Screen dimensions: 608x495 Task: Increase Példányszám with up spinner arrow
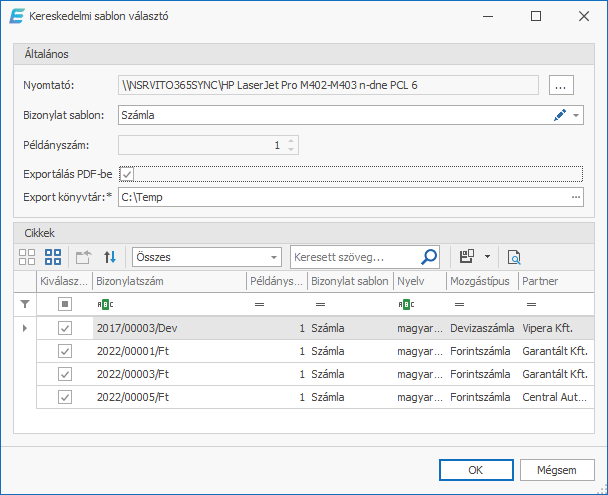coord(291,141)
